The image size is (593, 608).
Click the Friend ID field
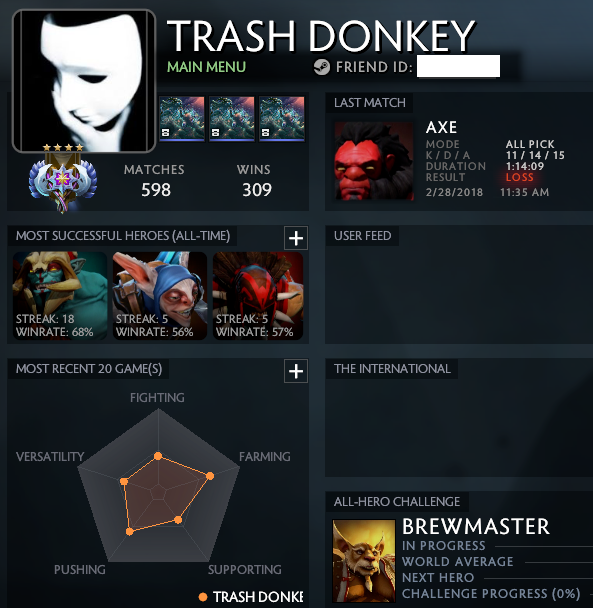(458, 66)
